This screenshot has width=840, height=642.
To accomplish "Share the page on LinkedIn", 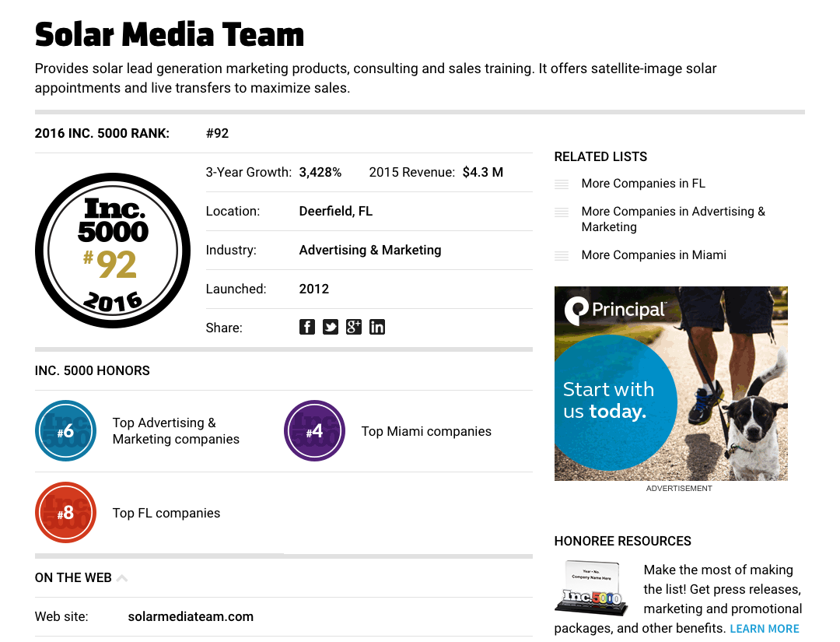I will 377,327.
